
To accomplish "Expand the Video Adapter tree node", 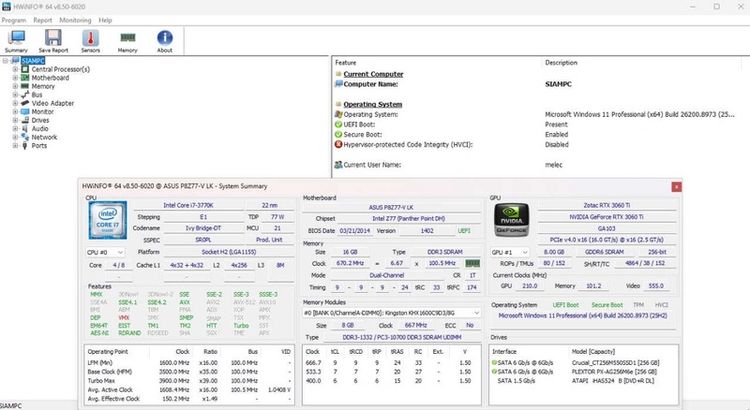I will click(x=15, y=103).
